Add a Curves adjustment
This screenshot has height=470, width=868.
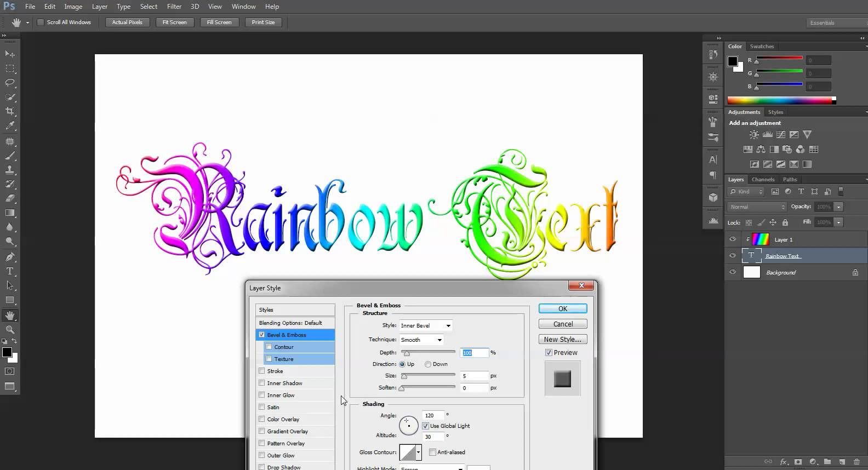click(781, 135)
